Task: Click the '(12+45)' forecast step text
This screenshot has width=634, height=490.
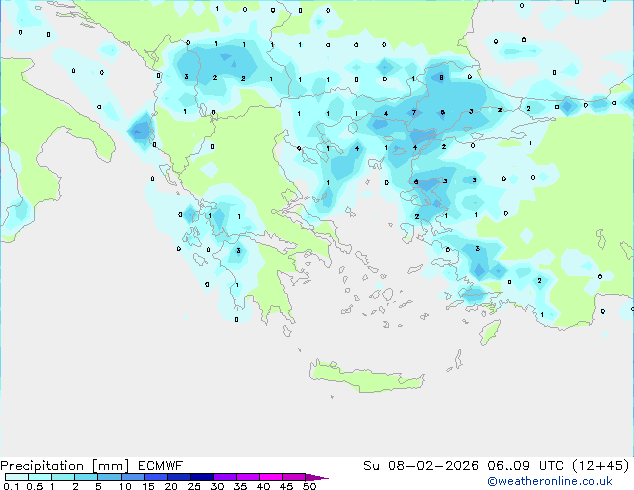Action: [x=601, y=466]
